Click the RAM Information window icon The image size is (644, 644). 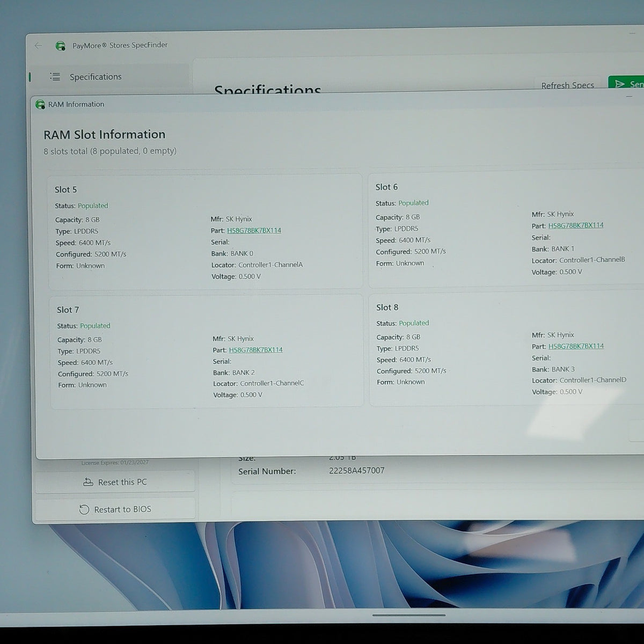(x=40, y=104)
